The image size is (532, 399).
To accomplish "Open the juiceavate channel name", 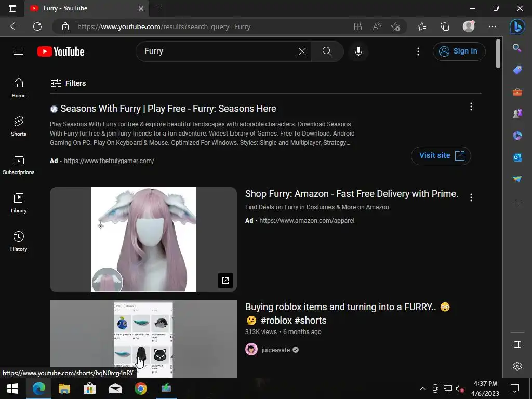I will tap(275, 350).
